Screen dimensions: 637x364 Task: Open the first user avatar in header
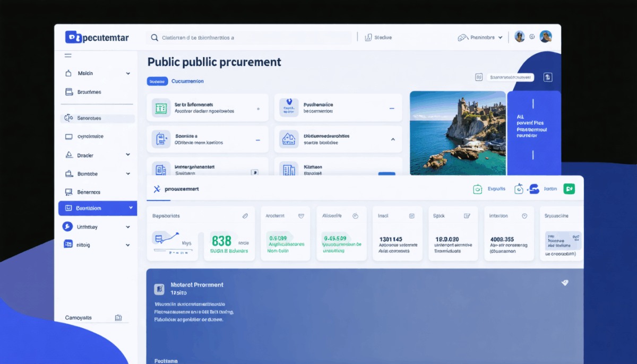(520, 37)
